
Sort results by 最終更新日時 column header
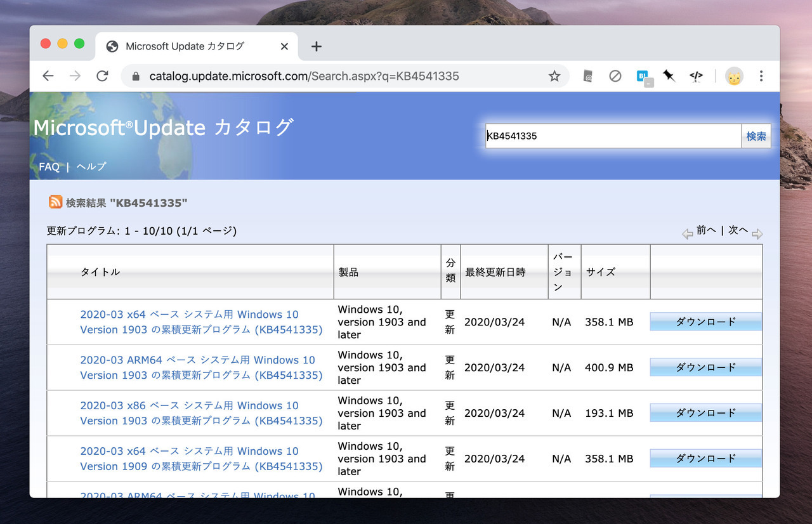(495, 272)
